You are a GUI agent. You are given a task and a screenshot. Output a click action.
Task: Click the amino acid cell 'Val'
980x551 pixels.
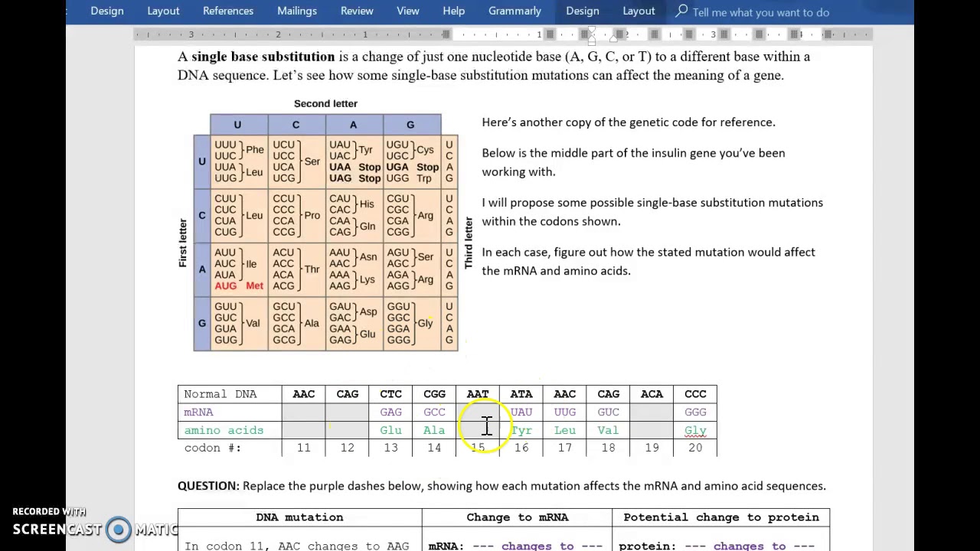click(608, 430)
